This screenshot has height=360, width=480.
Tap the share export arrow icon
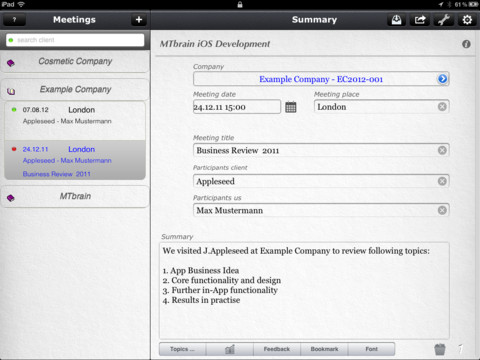[420, 20]
